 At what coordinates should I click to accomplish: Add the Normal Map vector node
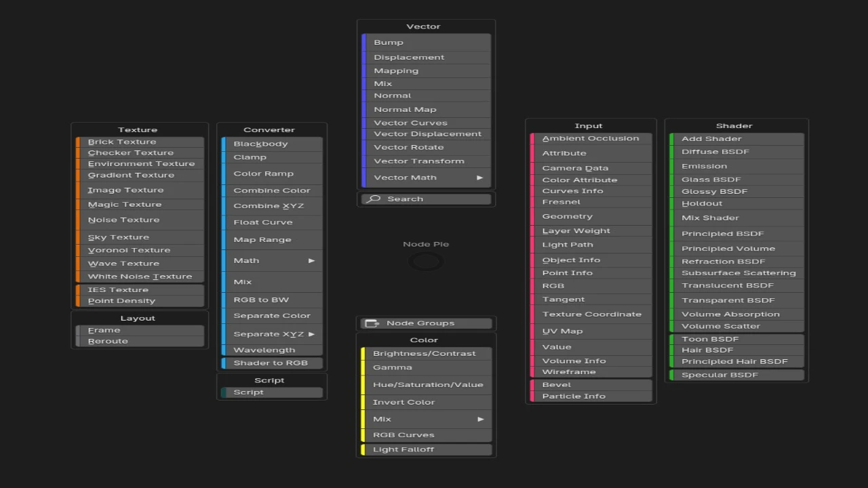[x=405, y=110]
